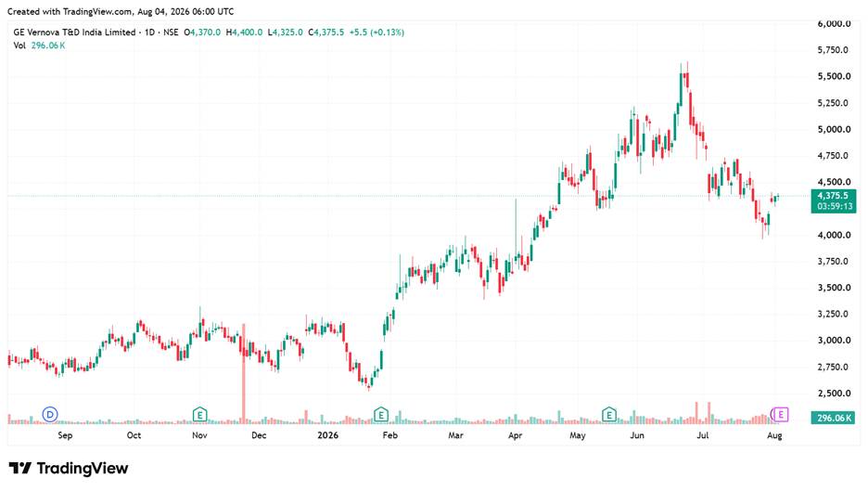Click the change value +5.5 (+0.13%)
This screenshot has width=868, height=491.
(377, 32)
